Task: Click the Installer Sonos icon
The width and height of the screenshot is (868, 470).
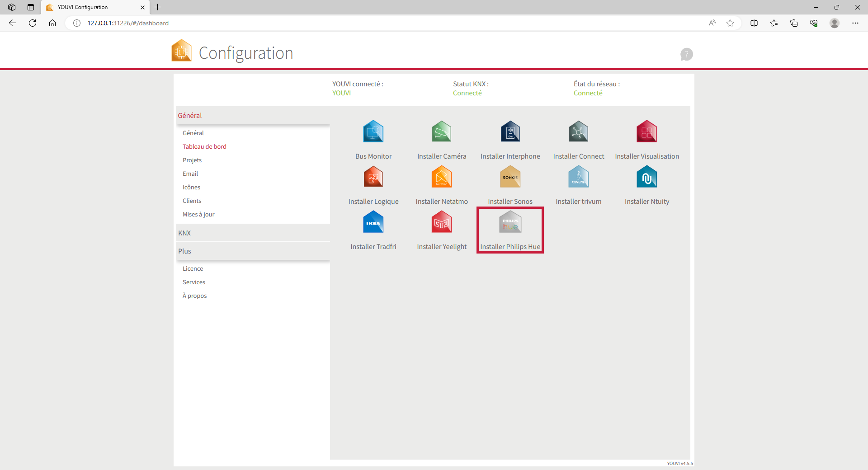Action: click(510, 177)
